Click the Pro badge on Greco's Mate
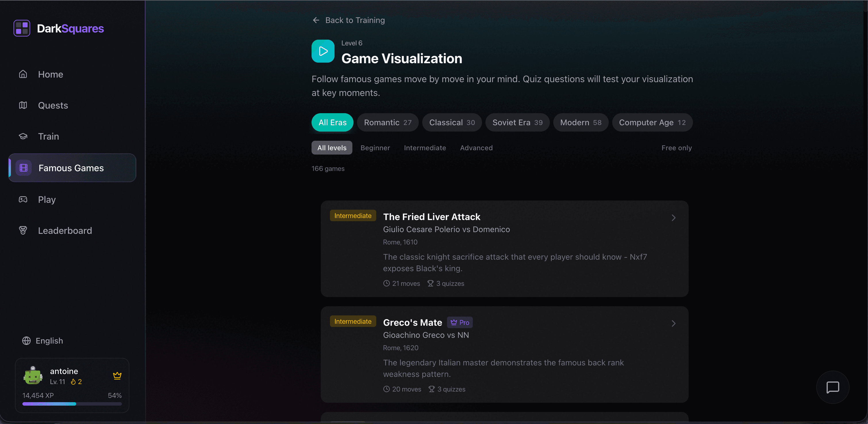The height and width of the screenshot is (424, 868). [x=460, y=322]
